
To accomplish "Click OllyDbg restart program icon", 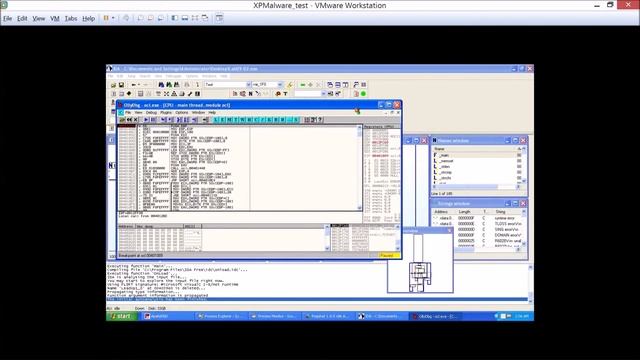I will [x=129, y=120].
